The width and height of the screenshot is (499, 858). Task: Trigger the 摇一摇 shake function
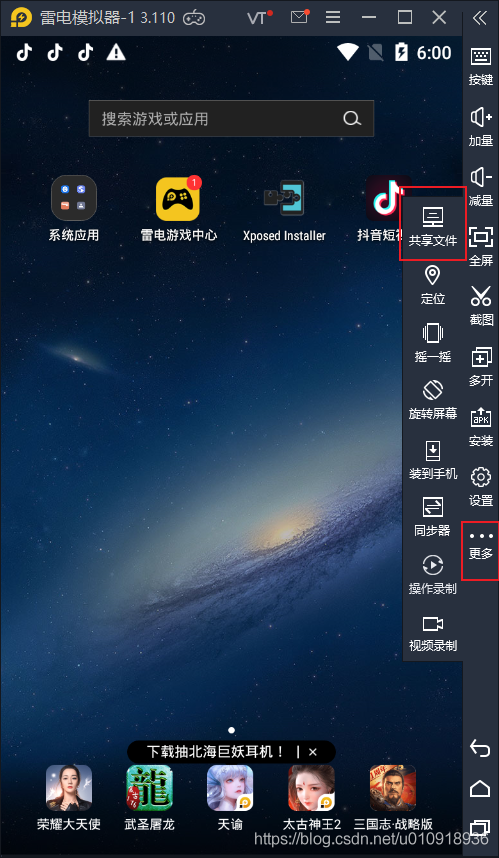[x=432, y=343]
